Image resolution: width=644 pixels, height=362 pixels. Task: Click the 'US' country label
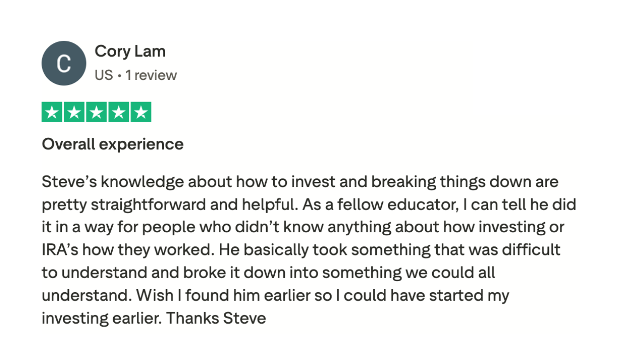pyautogui.click(x=104, y=75)
